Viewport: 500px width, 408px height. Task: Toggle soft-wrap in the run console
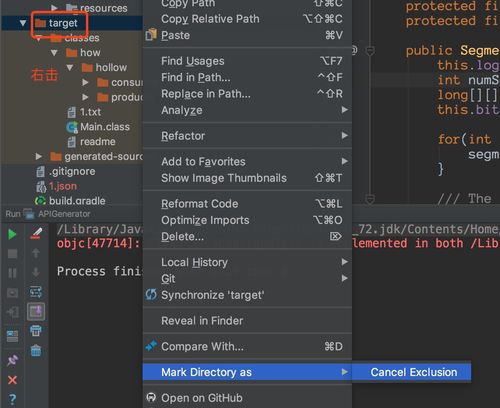(x=36, y=292)
